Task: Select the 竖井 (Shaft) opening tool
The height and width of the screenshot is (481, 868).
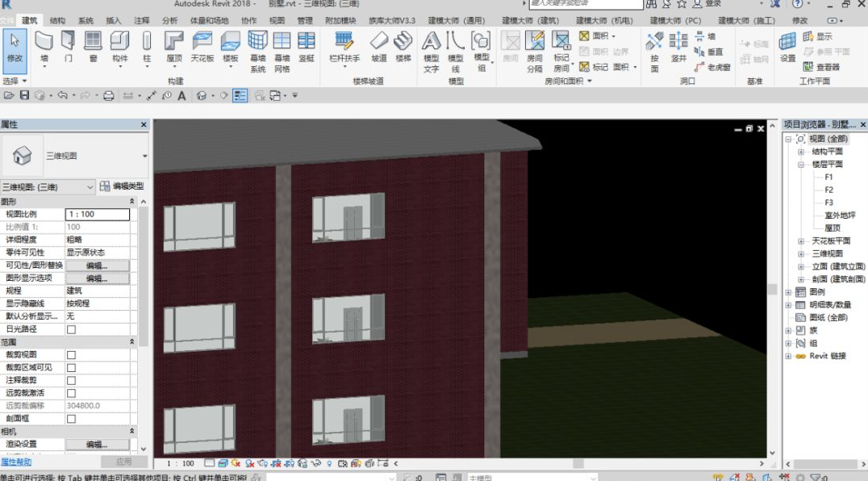Action: (x=678, y=47)
